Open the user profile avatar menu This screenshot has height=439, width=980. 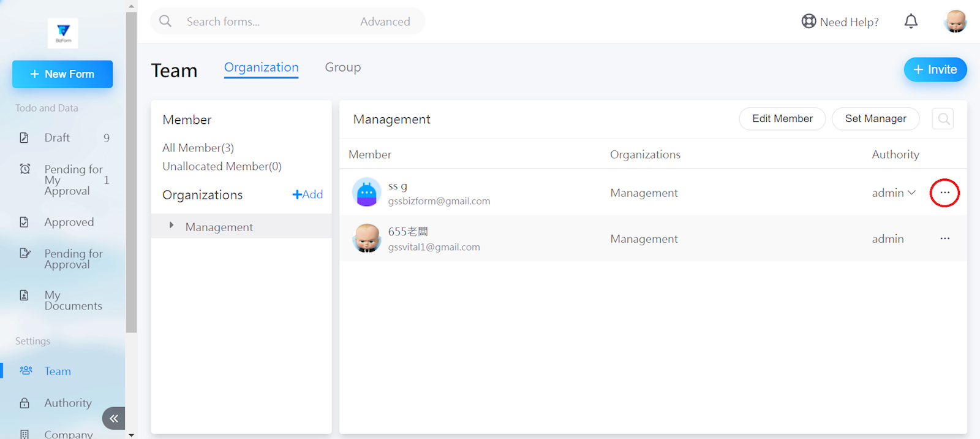coord(955,21)
